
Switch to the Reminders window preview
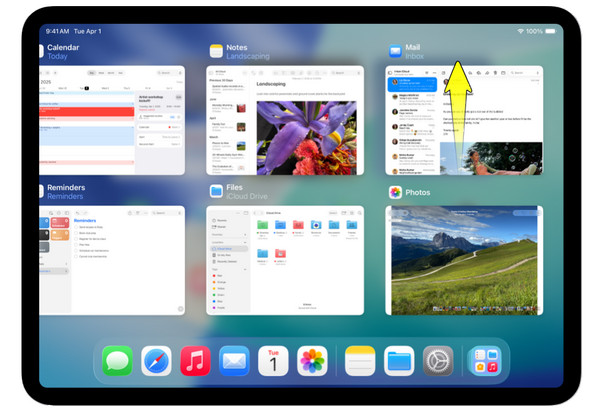[112, 260]
